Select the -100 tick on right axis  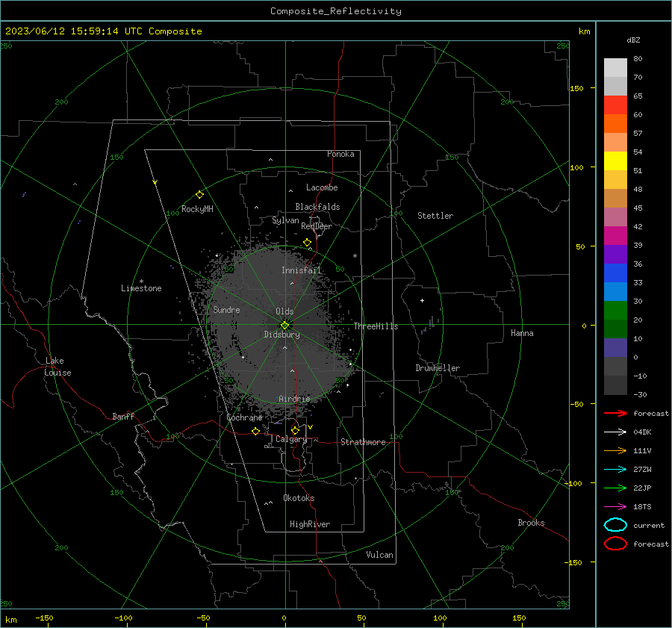point(574,483)
